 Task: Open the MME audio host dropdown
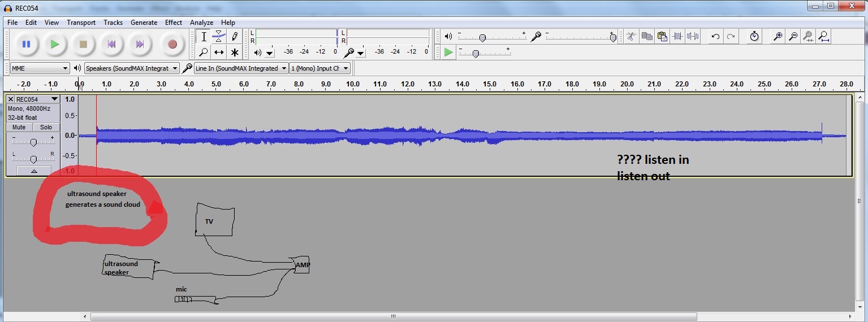coord(40,68)
